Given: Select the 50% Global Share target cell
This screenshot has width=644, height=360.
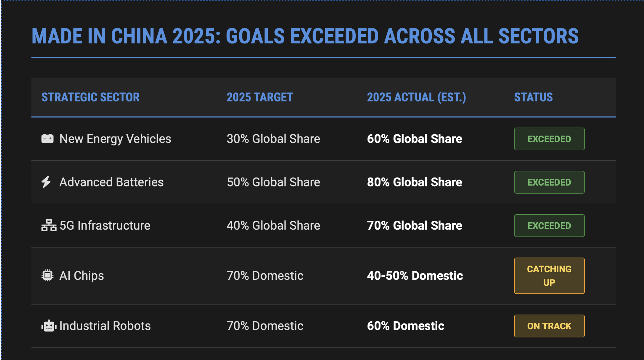Looking at the screenshot, I should [x=273, y=182].
